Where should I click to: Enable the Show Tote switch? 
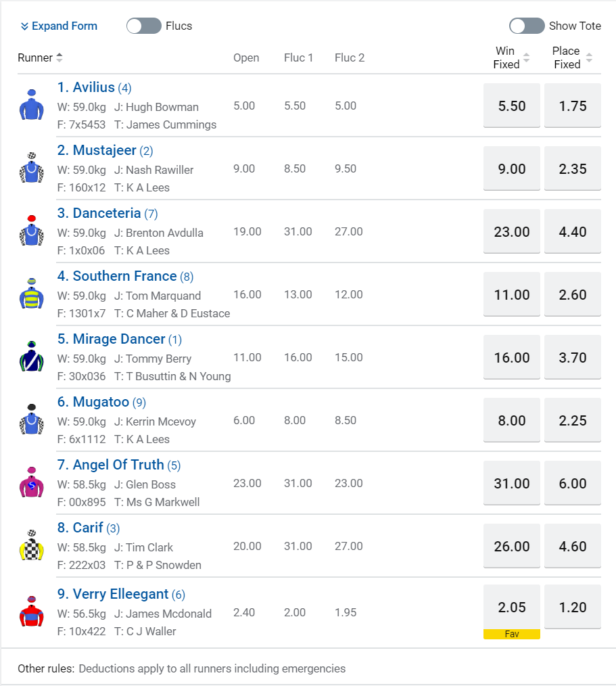pyautogui.click(x=527, y=26)
